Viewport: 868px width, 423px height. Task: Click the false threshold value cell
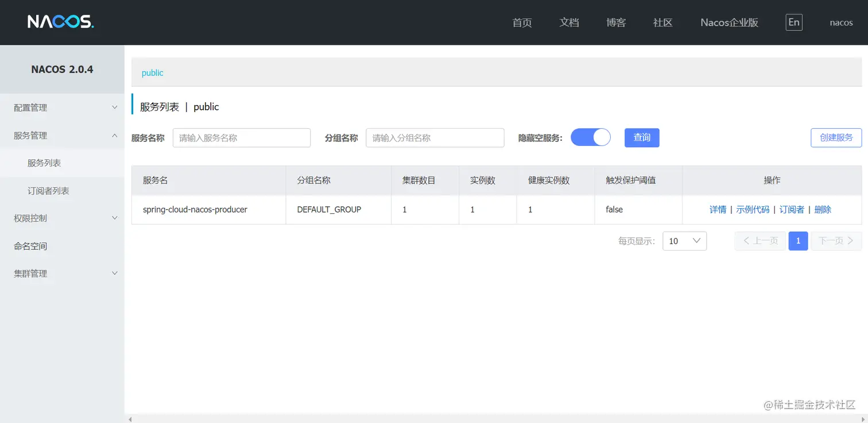pyautogui.click(x=638, y=209)
